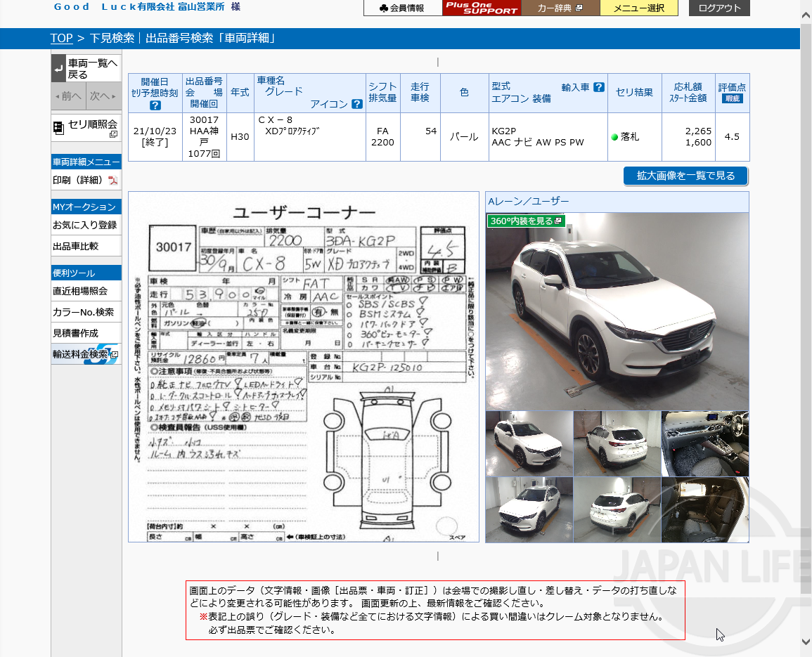
Task: Open セリ順照会 via its popup icon
Action: pyautogui.click(x=115, y=134)
